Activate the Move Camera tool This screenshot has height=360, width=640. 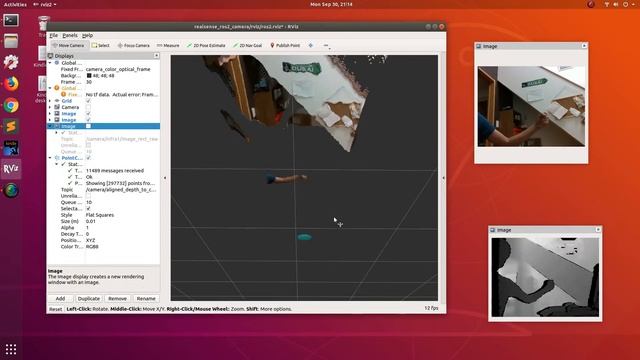[69, 45]
